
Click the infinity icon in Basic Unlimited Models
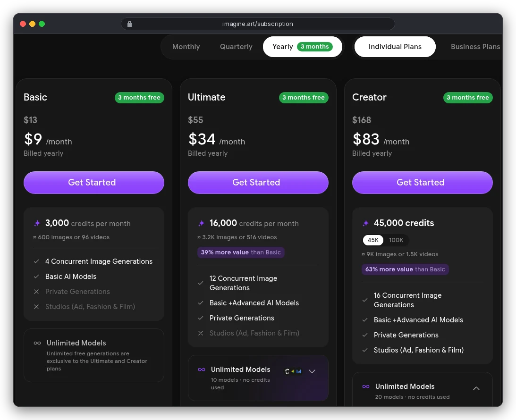click(37, 343)
